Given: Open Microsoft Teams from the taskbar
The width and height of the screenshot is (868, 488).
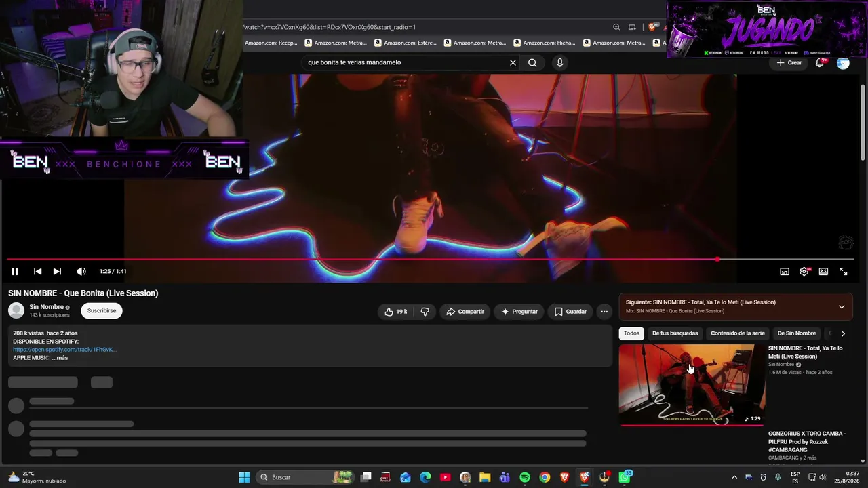Looking at the screenshot, I should click(x=505, y=477).
